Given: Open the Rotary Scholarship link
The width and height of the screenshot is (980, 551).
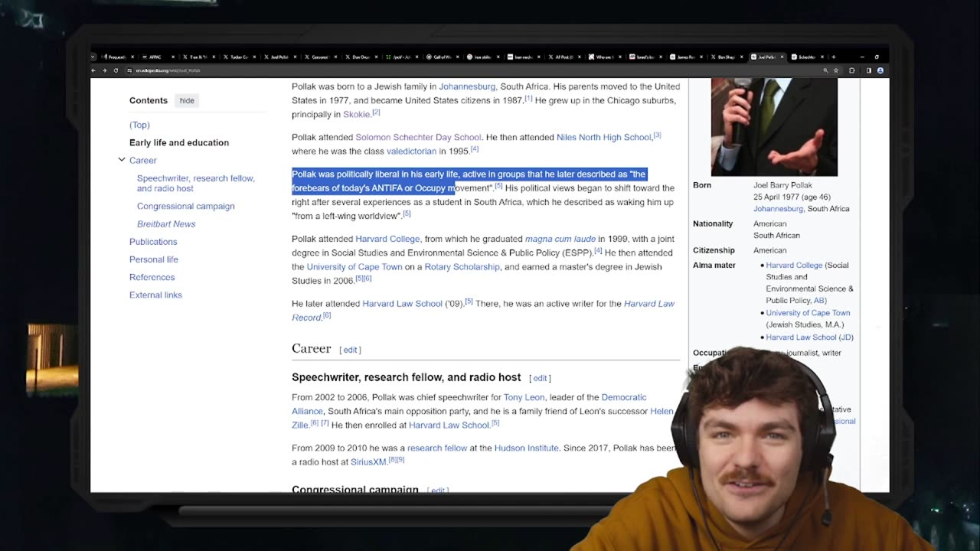Looking at the screenshot, I should 462,267.
